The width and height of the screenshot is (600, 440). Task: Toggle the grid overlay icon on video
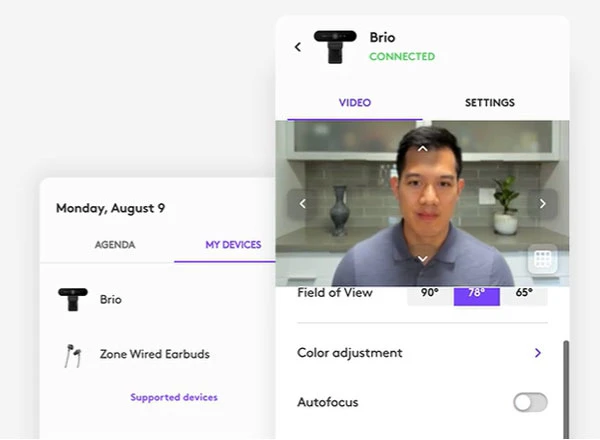click(x=542, y=259)
